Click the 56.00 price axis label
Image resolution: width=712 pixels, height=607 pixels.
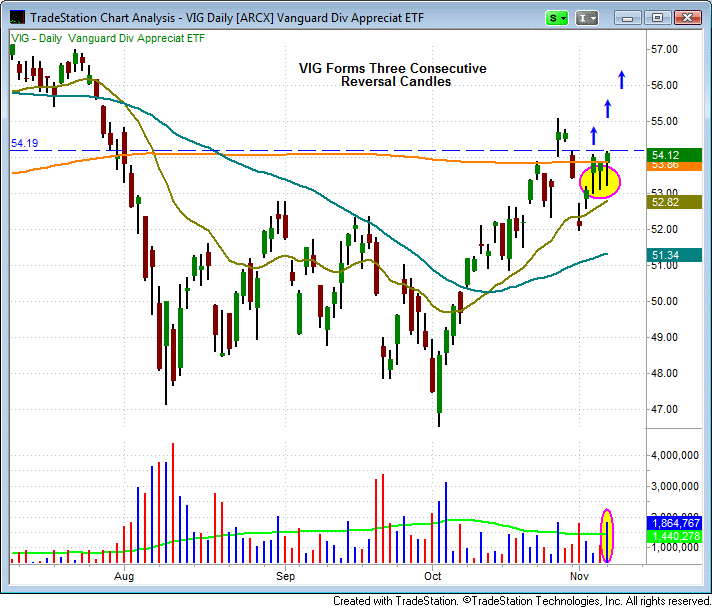(x=664, y=85)
